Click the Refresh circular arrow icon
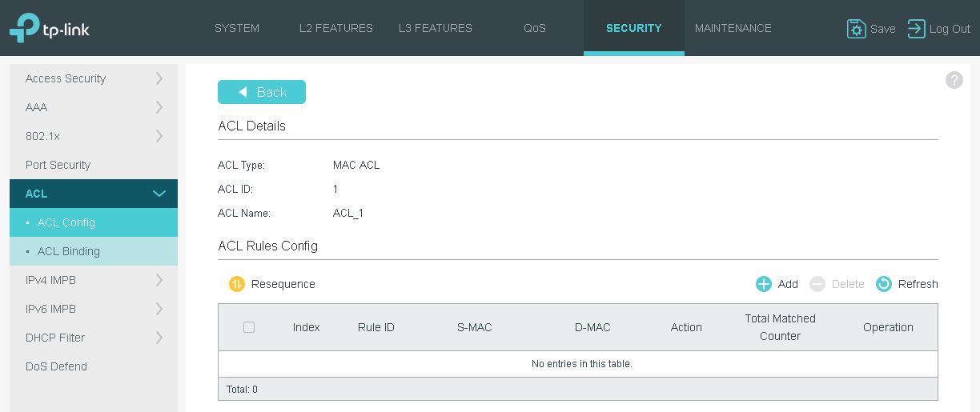 click(x=884, y=284)
